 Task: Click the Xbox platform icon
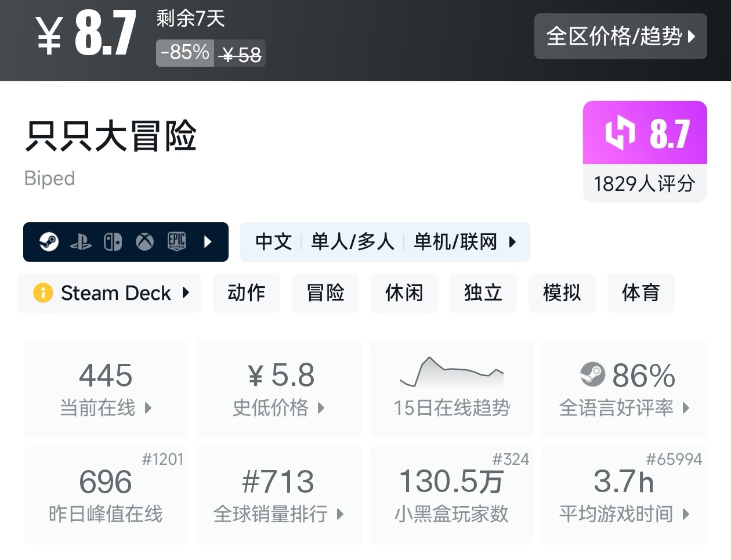(144, 241)
